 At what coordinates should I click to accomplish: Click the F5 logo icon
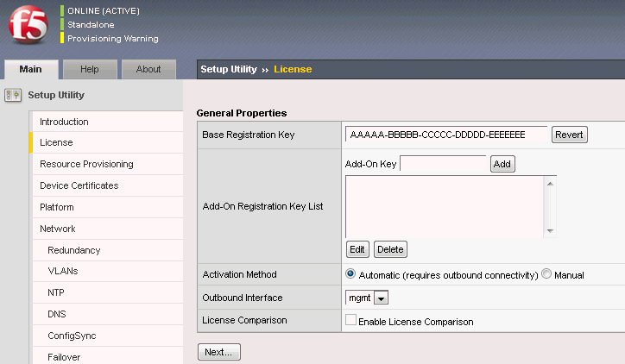(28, 26)
